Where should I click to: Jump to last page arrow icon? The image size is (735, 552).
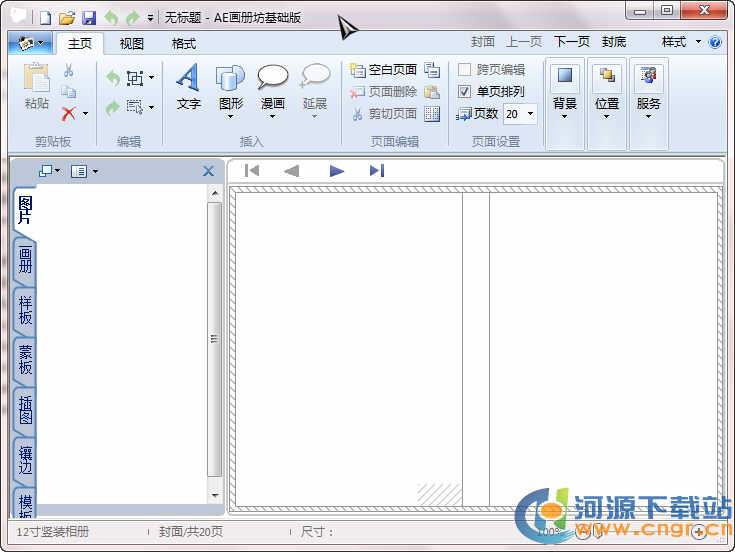click(376, 171)
